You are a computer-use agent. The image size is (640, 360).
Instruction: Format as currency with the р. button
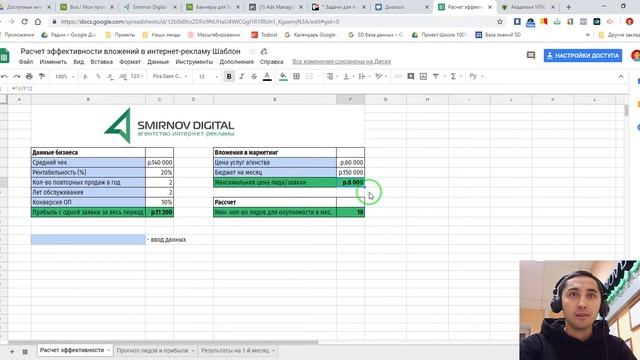tap(85, 76)
